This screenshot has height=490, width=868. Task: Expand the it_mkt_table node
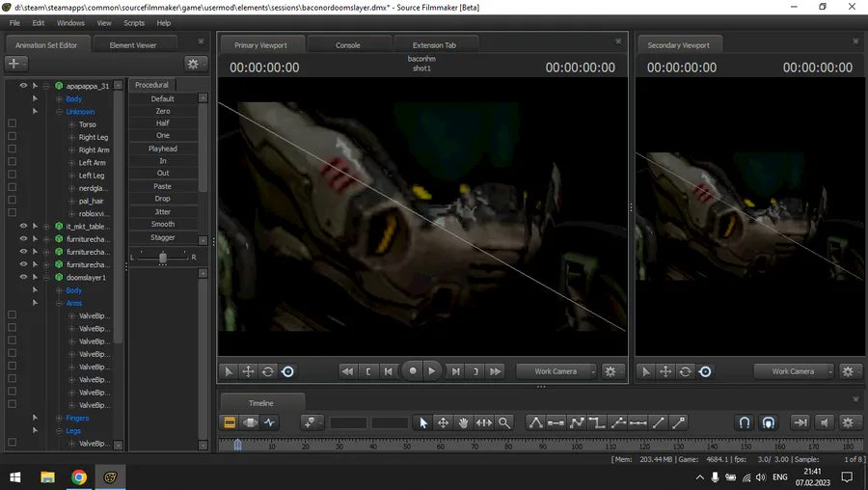(x=46, y=227)
